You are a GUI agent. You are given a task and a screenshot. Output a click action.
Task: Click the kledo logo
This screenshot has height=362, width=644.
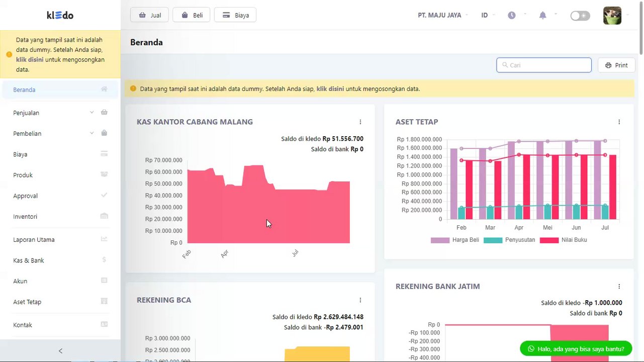pos(60,15)
